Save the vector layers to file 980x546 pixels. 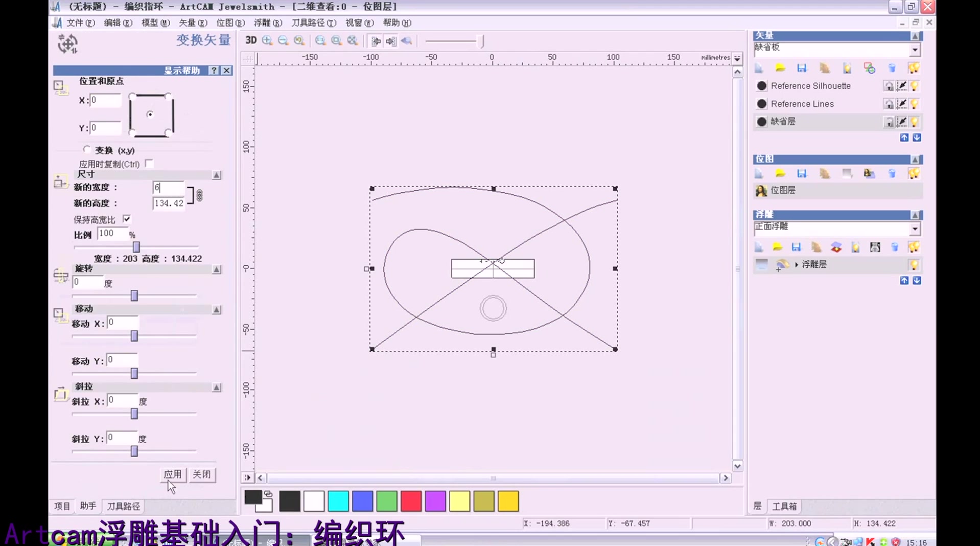pos(802,68)
